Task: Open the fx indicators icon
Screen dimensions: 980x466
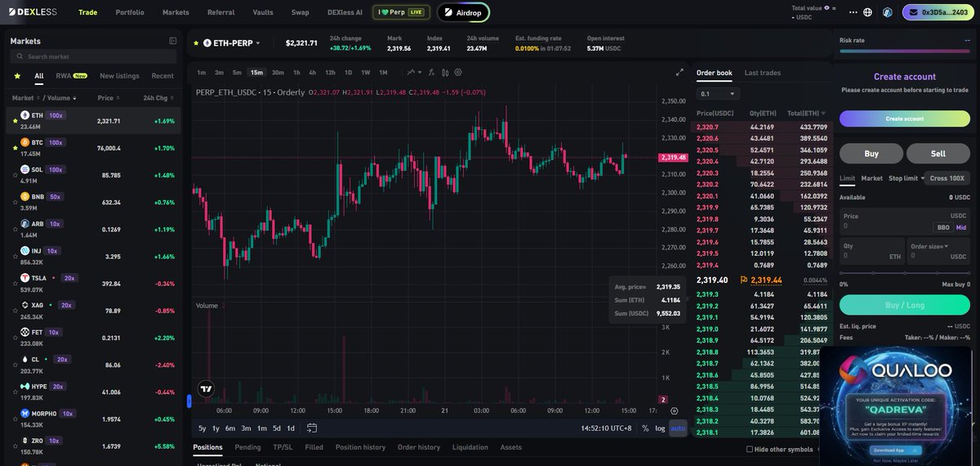Action: tap(433, 72)
